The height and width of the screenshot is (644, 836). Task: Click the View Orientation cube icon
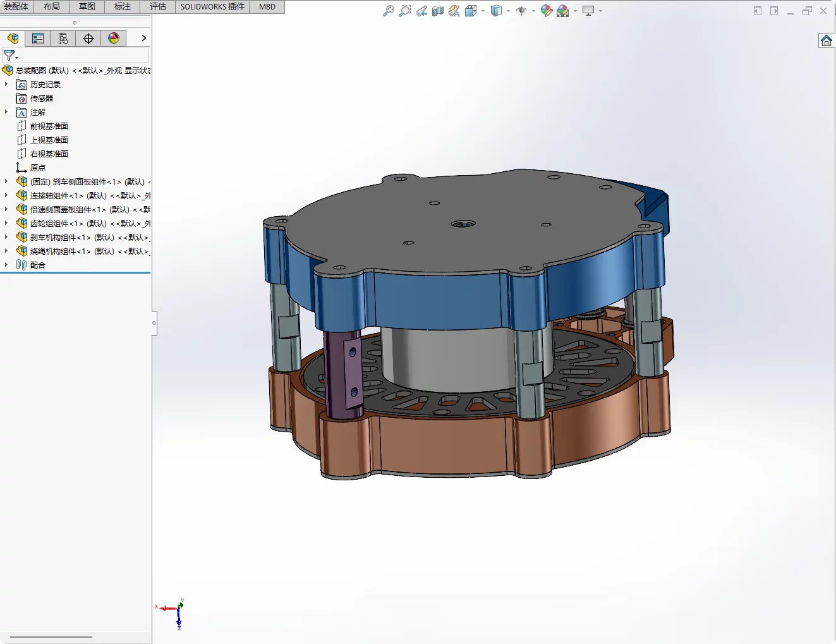tap(471, 11)
